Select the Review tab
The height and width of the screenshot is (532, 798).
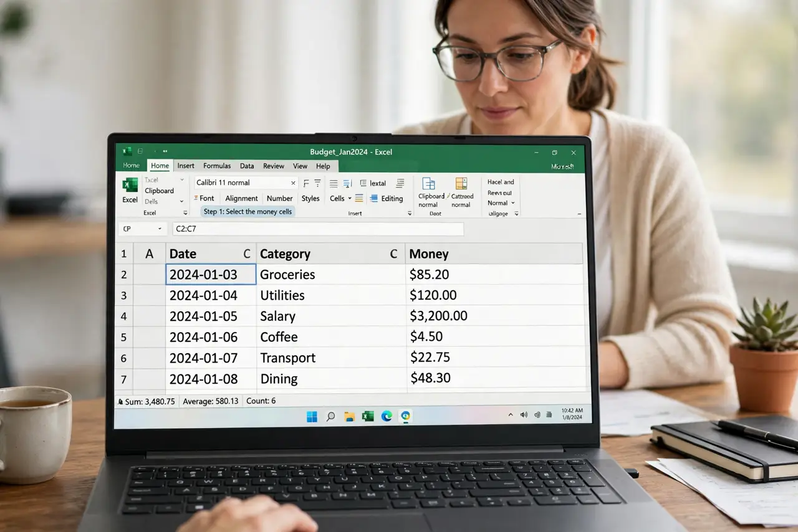point(274,166)
